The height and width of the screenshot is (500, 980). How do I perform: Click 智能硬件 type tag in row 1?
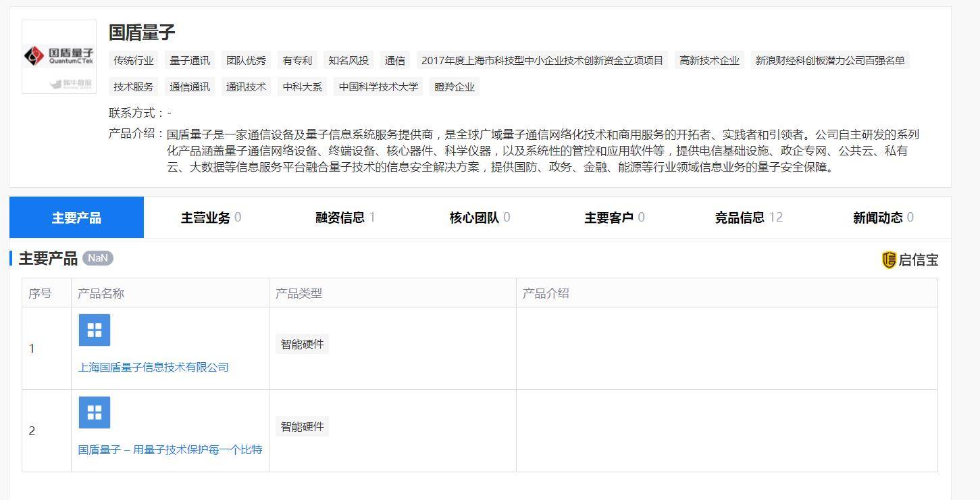tap(303, 344)
